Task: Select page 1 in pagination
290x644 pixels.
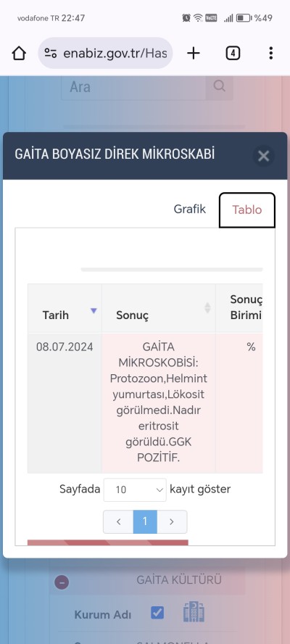Action: click(145, 521)
